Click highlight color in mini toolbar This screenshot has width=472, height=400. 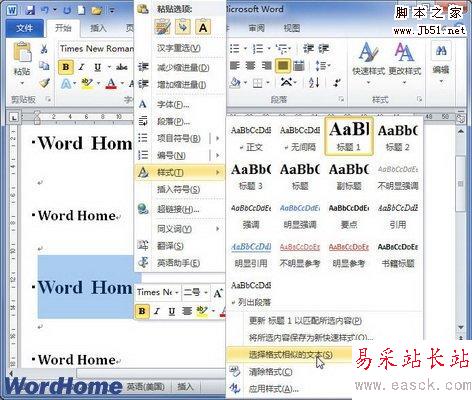click(x=202, y=311)
